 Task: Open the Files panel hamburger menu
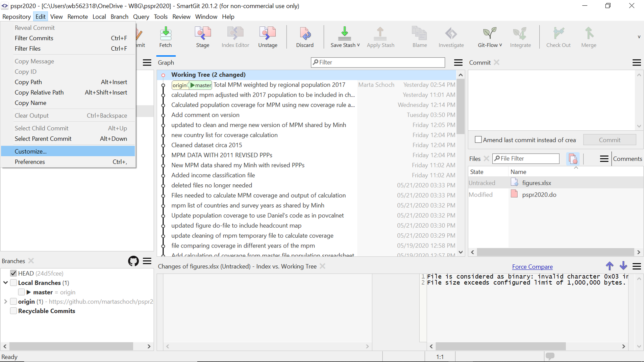click(x=604, y=159)
